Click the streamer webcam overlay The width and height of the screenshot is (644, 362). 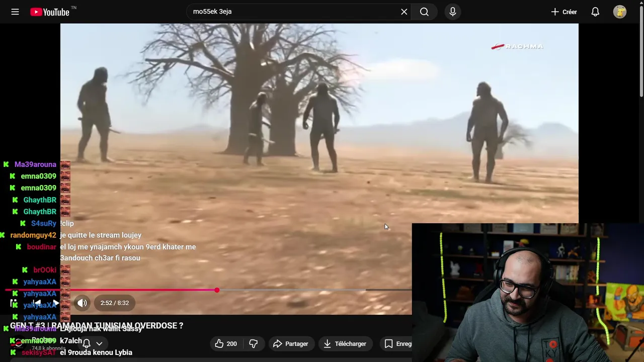(x=528, y=293)
